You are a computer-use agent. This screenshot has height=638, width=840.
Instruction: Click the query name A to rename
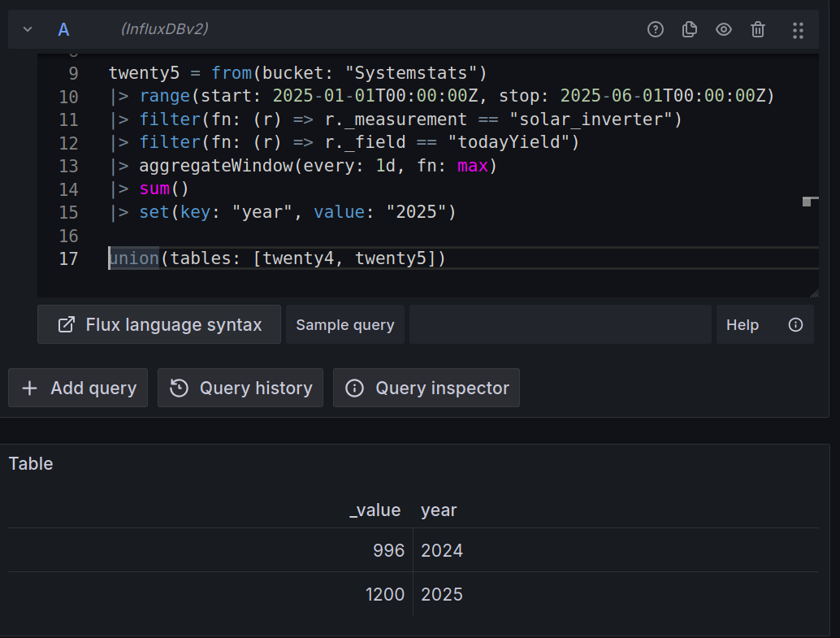tap(63, 30)
